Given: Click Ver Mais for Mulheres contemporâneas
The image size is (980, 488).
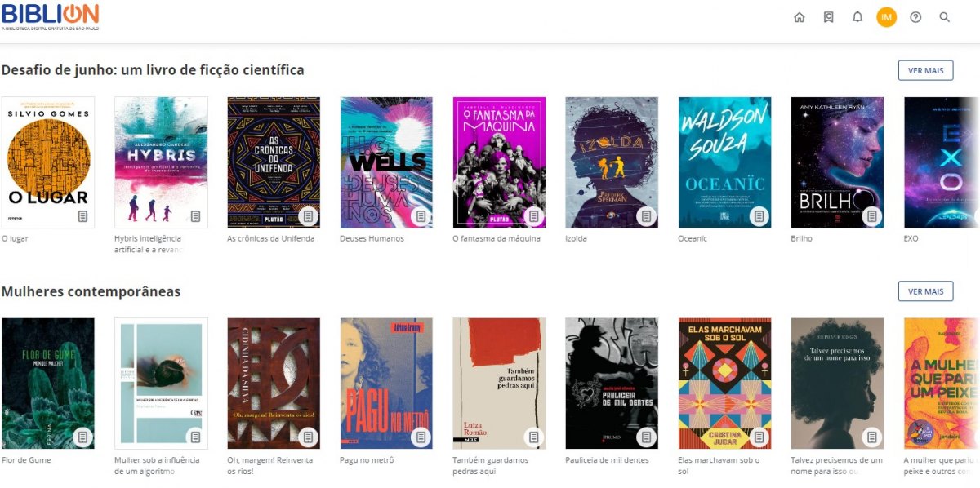Looking at the screenshot, I should point(925,291).
